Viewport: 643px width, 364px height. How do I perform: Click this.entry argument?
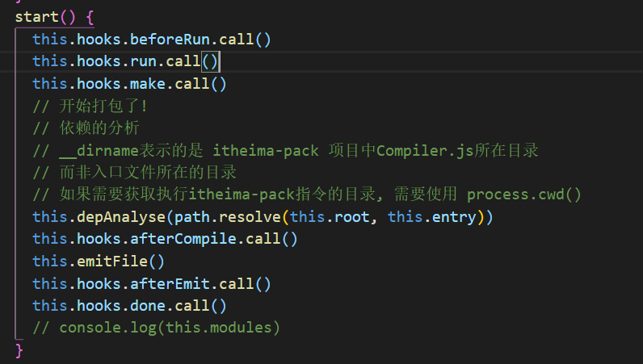(x=432, y=217)
